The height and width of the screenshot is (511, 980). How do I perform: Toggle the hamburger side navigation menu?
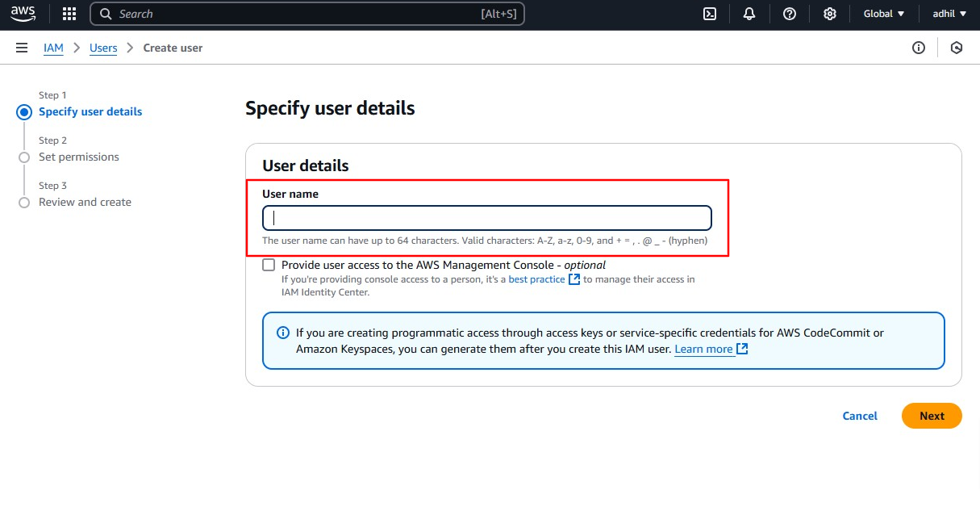[x=22, y=48]
